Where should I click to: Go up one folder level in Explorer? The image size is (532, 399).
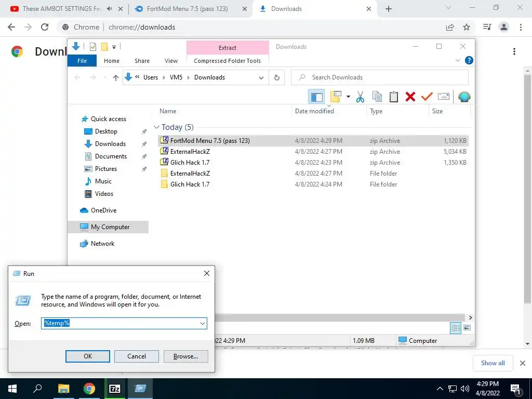116,78
